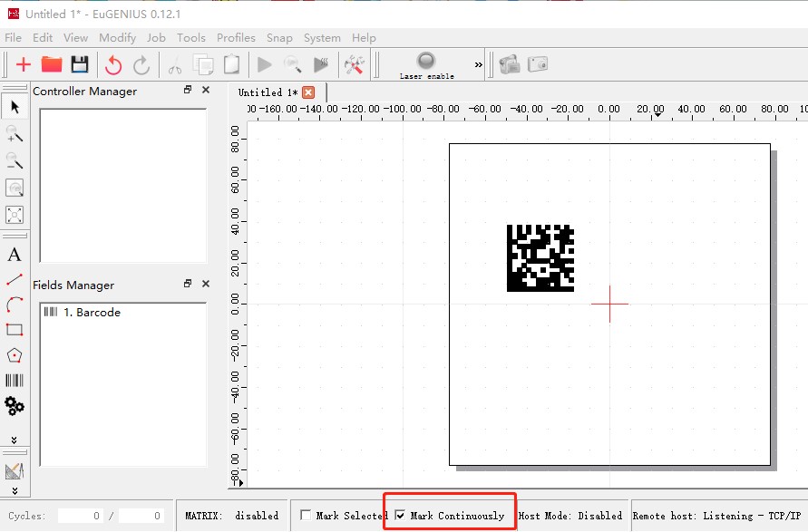Open the System menu
The width and height of the screenshot is (808, 532).
(x=322, y=37)
